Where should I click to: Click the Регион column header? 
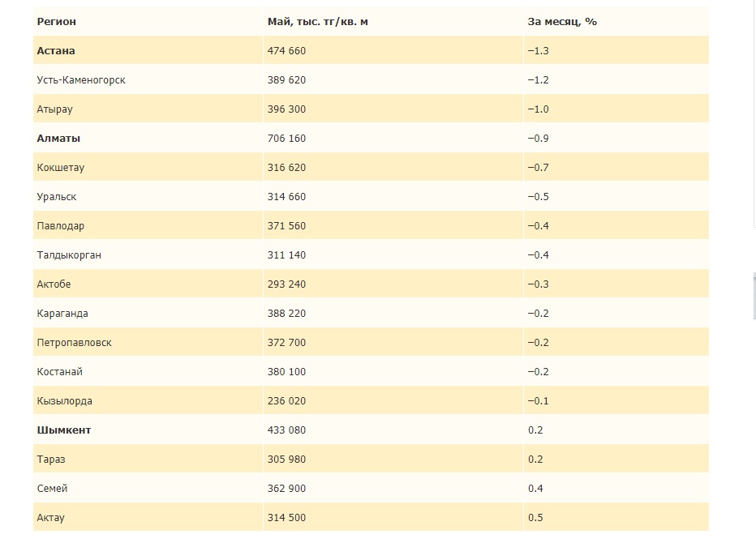(56, 21)
